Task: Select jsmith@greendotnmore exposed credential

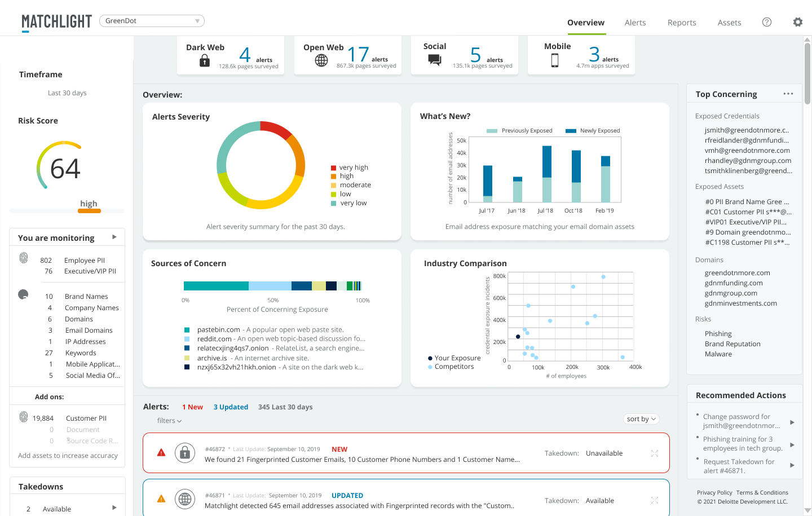Action: (x=747, y=130)
